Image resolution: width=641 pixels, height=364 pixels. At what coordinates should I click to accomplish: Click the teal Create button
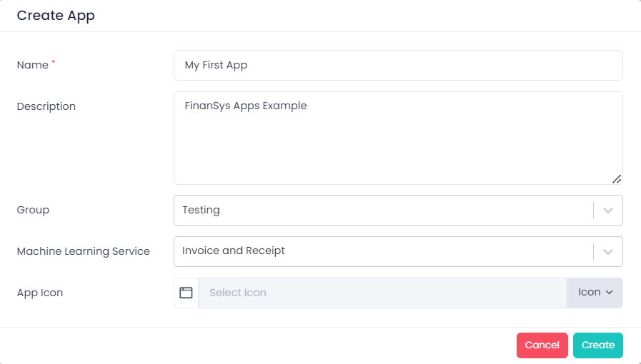point(597,345)
